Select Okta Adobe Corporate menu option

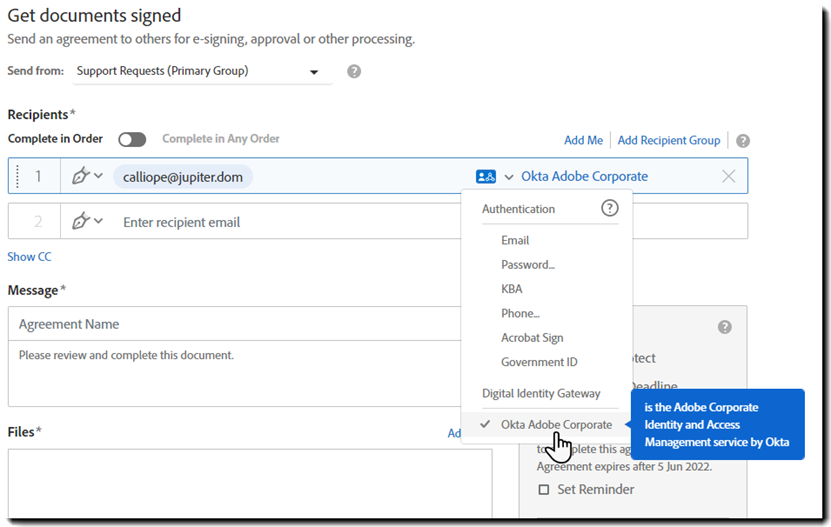556,424
